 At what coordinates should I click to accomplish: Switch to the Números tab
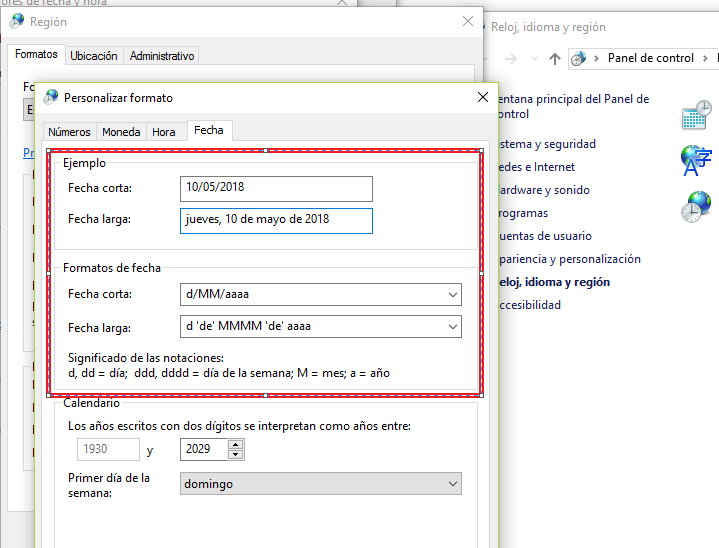click(x=70, y=132)
